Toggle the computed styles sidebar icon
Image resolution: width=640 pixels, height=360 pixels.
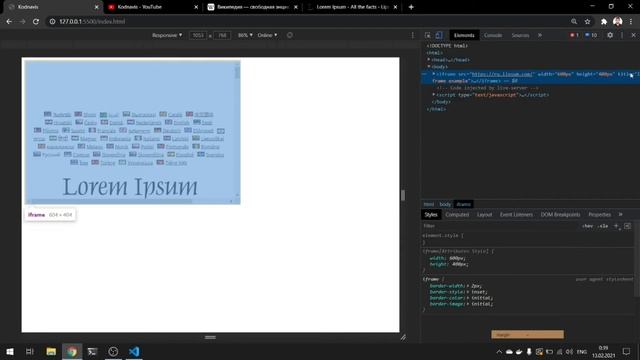[x=627, y=226]
